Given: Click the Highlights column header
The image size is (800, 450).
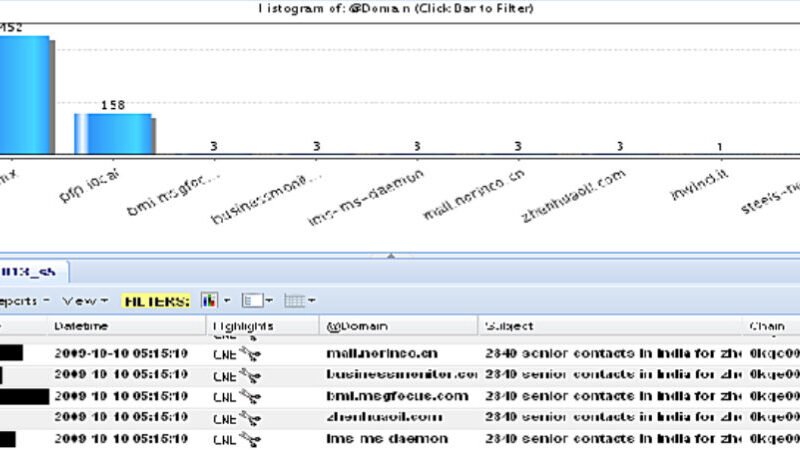Looking at the screenshot, I should pyautogui.click(x=243, y=326).
